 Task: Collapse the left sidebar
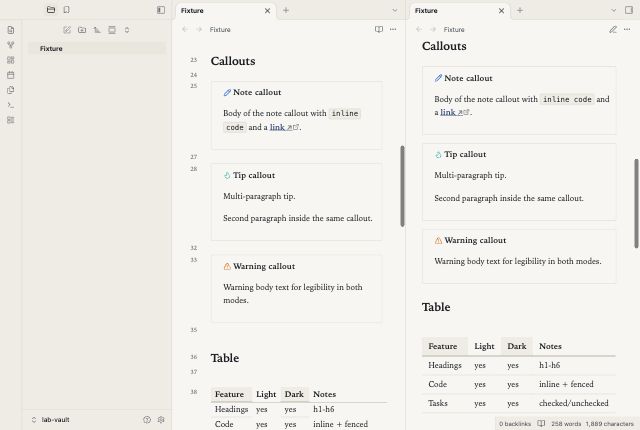pos(161,10)
